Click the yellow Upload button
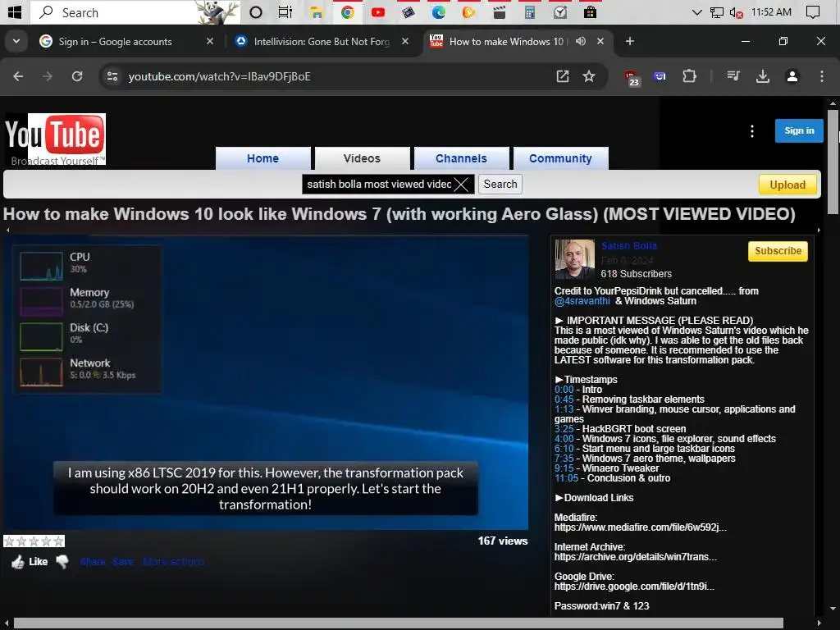This screenshot has width=840, height=630. pyautogui.click(x=787, y=185)
